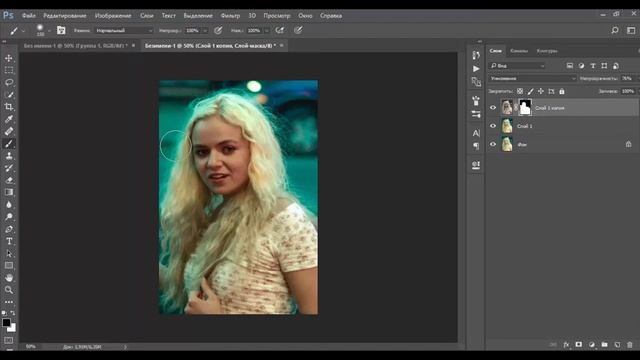
Task: Enable airbrush-style build-up effect
Action: point(280,30)
